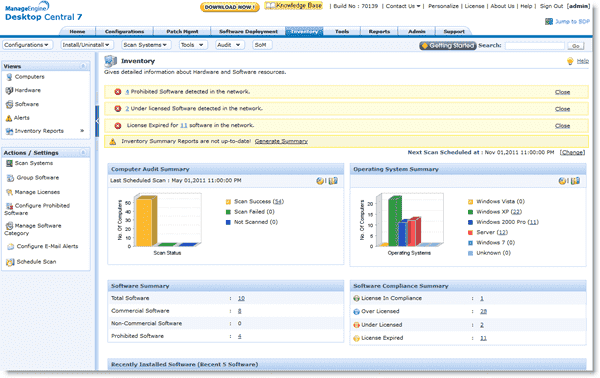The height and width of the screenshot is (378, 600).
Task: Click the pie chart icon in Operating System Summary
Action: tap(562, 181)
